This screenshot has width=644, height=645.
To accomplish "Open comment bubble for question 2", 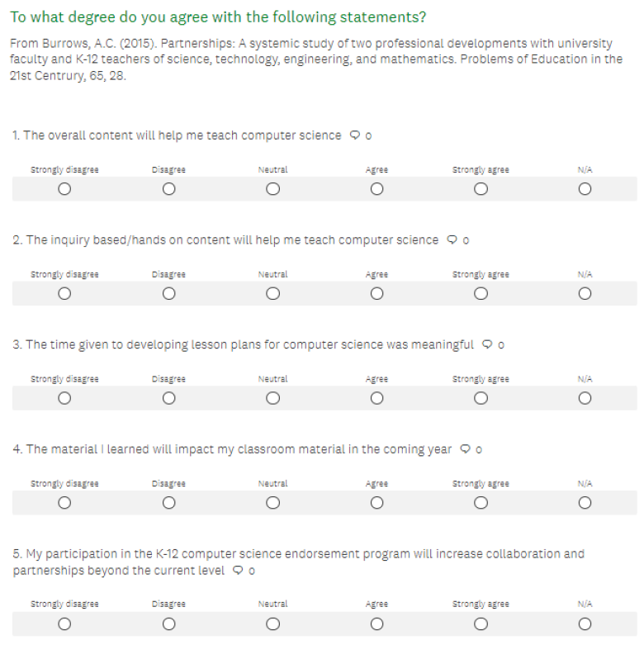I will coord(452,240).
